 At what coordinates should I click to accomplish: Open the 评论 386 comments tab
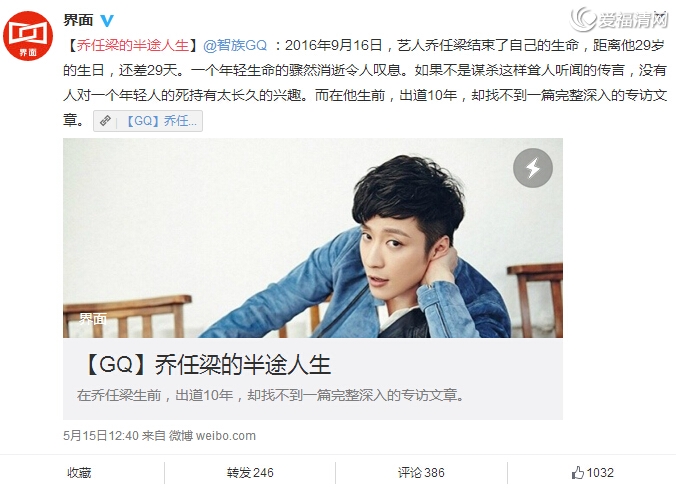click(x=421, y=473)
